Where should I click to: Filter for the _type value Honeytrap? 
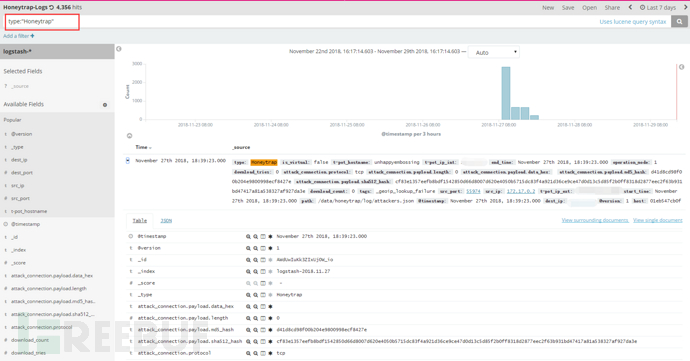pyautogui.click(x=248, y=295)
